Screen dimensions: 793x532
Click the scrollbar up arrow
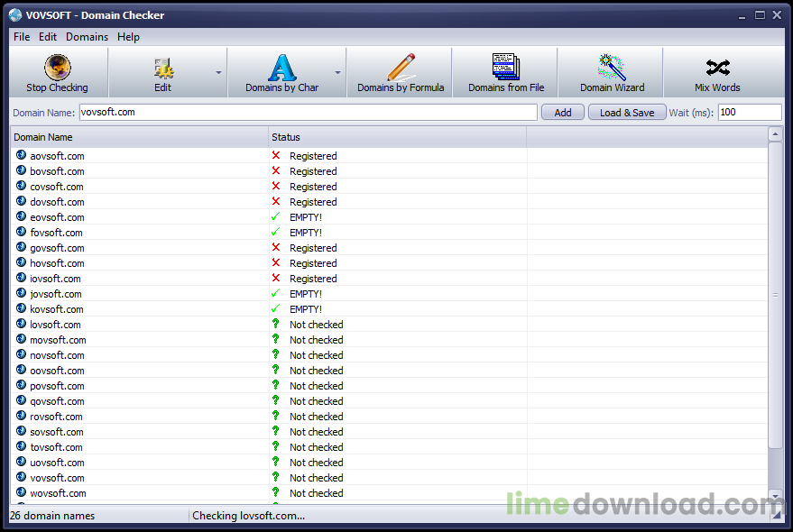[x=775, y=134]
